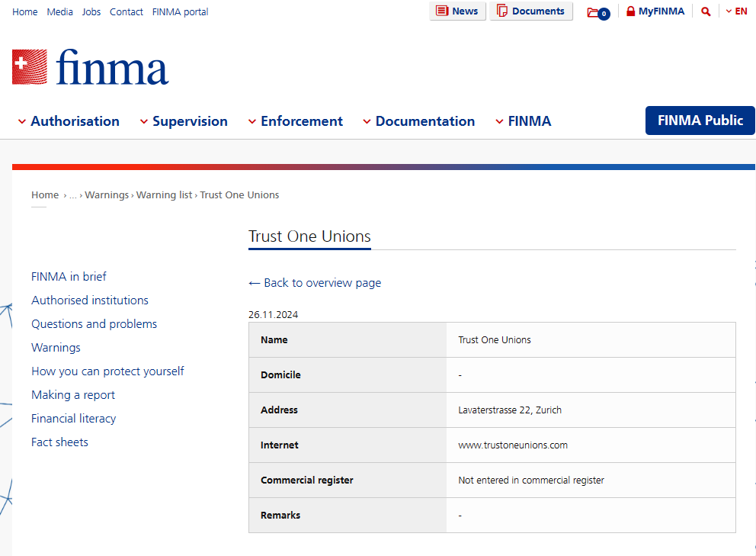This screenshot has height=556, width=756.
Task: Click Back to overview page link
Action: (315, 283)
